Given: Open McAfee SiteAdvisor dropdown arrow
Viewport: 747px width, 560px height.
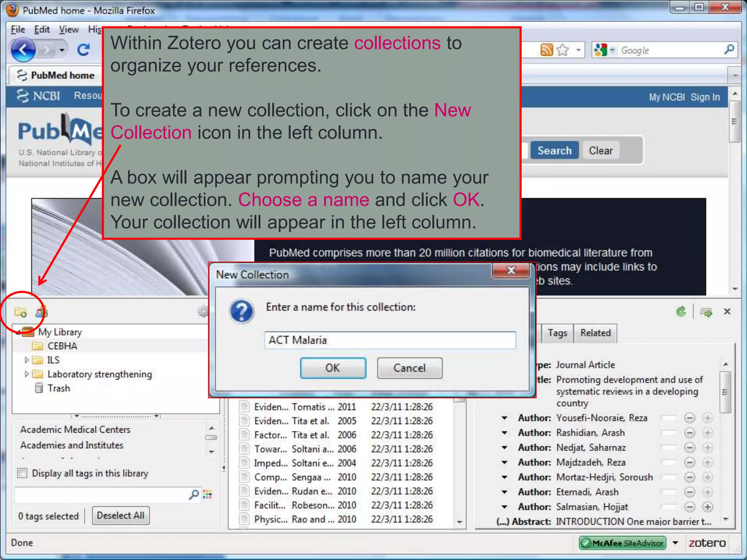Looking at the screenshot, I should 676,543.
